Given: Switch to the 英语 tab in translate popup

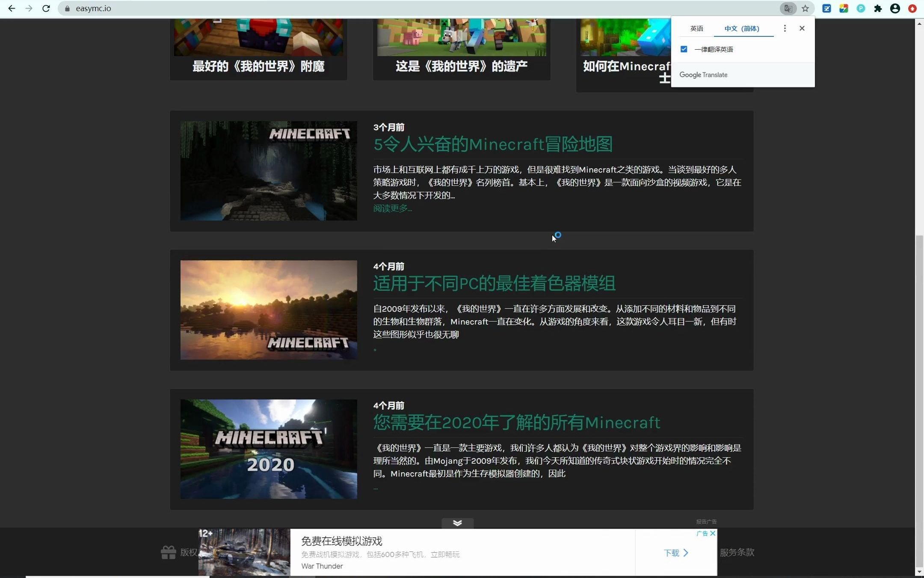Looking at the screenshot, I should (696, 28).
